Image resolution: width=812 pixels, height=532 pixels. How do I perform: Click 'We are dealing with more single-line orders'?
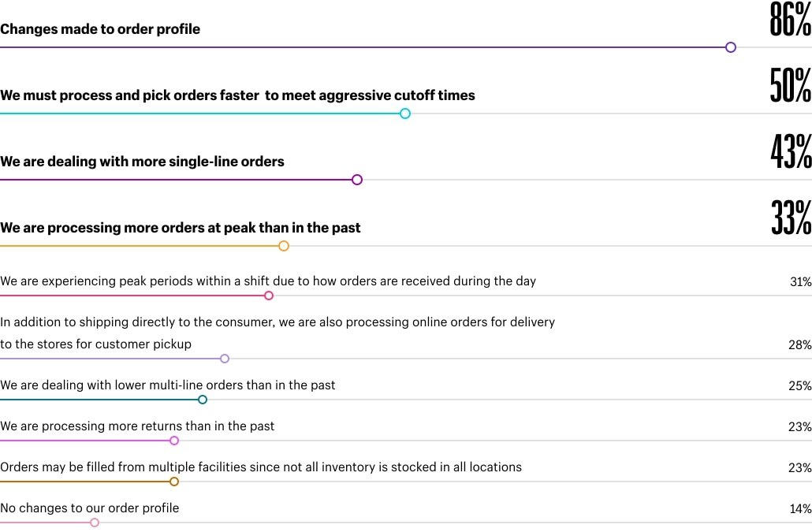[x=142, y=162]
